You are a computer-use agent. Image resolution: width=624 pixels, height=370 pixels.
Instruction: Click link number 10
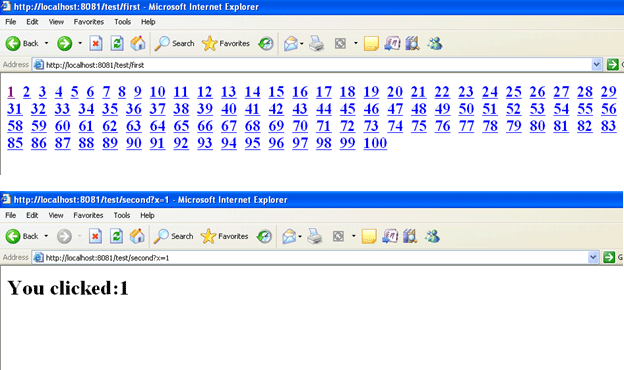click(x=157, y=92)
